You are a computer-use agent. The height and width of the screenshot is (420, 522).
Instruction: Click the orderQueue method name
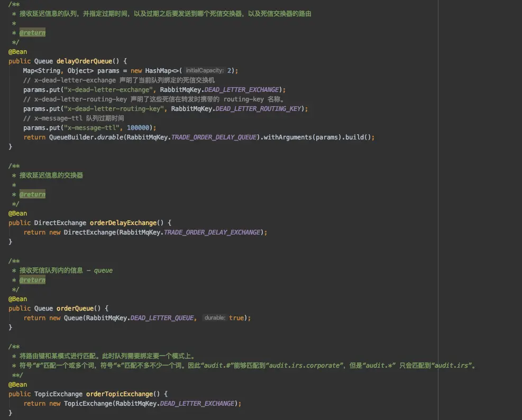[x=75, y=309]
